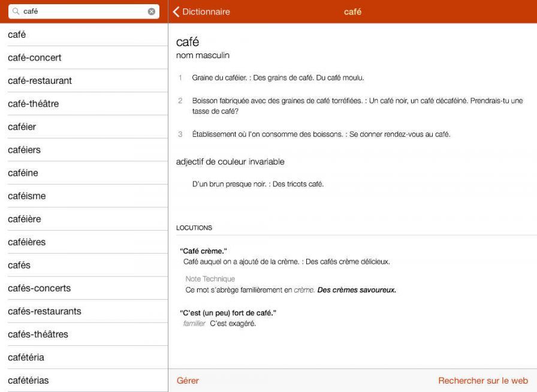Choose café-restaurant in the results list
This screenshot has height=392, width=537.
click(x=40, y=81)
